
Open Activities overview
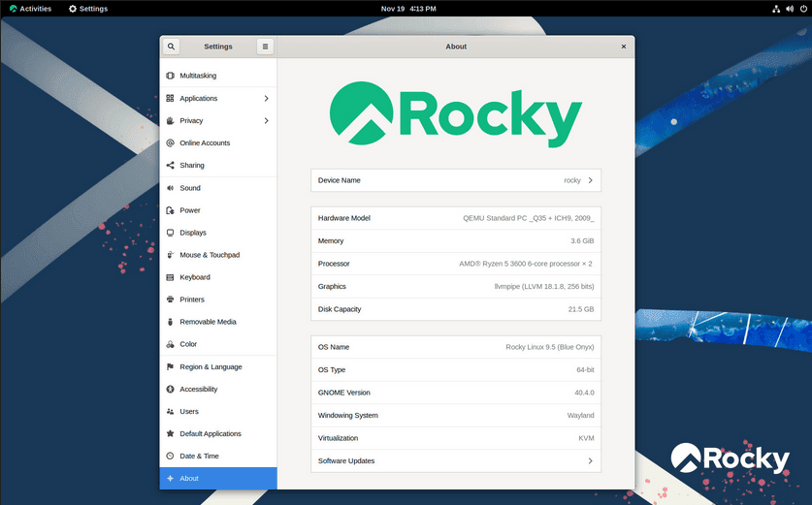coord(30,9)
